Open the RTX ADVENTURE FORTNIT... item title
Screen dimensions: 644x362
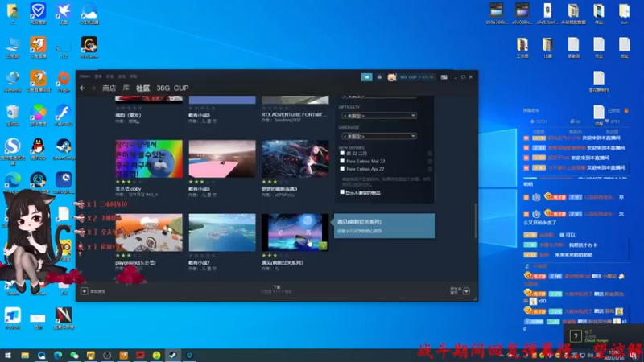coord(294,114)
